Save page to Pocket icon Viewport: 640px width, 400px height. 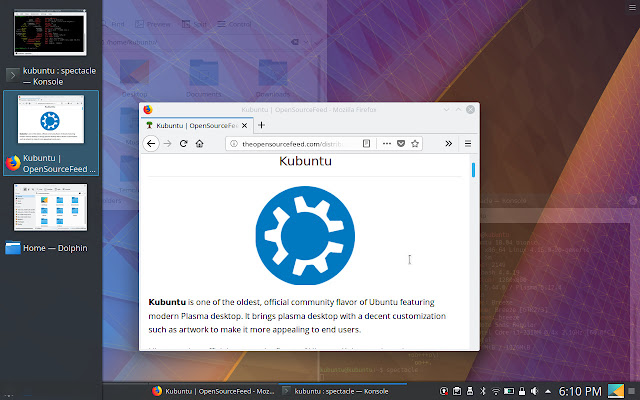(x=401, y=143)
